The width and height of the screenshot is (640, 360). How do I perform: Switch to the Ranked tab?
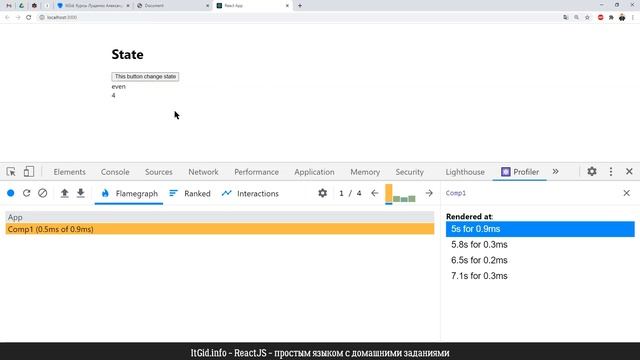tap(190, 193)
